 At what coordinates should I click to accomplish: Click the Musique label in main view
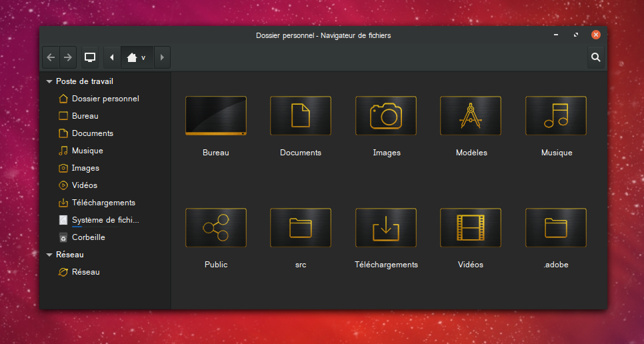pos(557,153)
